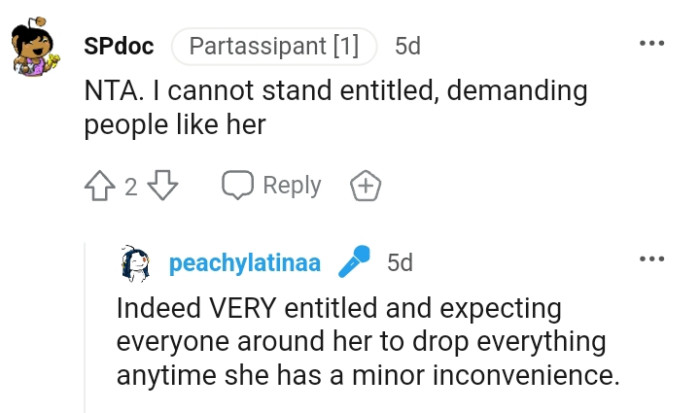Upvote SPdoc's comment
Viewport: 700px width, 413px height.
tap(100, 186)
